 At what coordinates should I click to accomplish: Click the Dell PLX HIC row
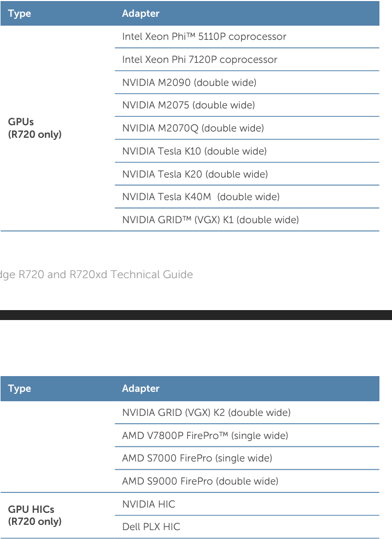pyautogui.click(x=151, y=527)
